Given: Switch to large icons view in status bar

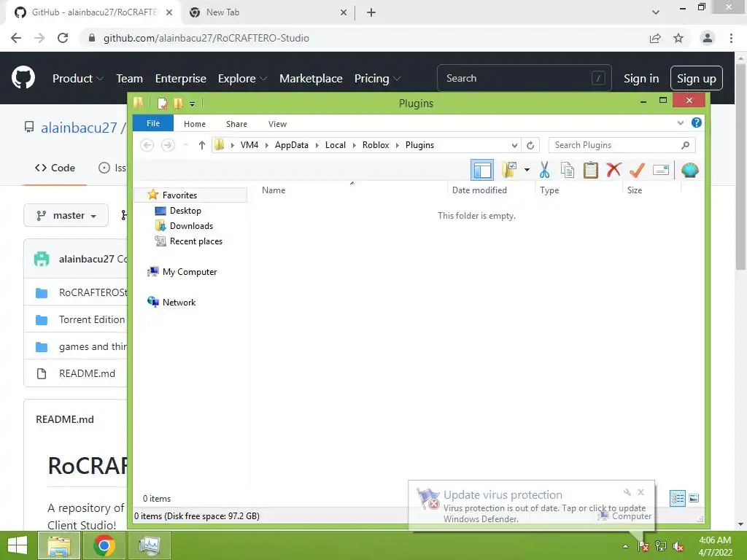Looking at the screenshot, I should coord(694,499).
